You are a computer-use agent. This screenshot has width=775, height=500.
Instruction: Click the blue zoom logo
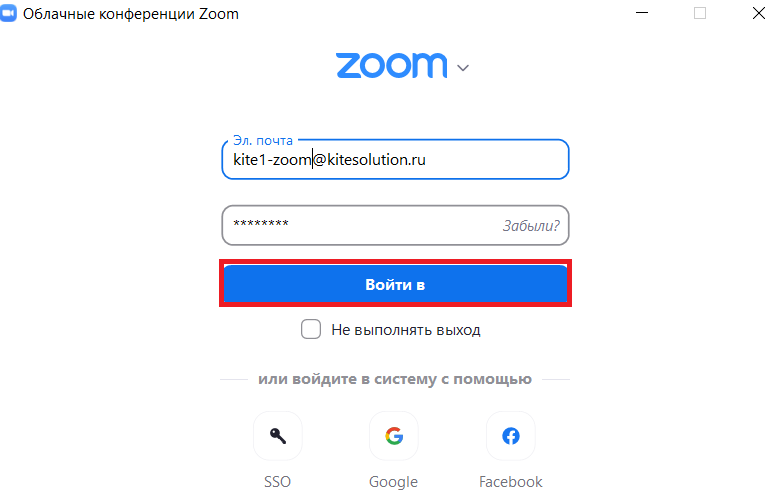(x=391, y=66)
